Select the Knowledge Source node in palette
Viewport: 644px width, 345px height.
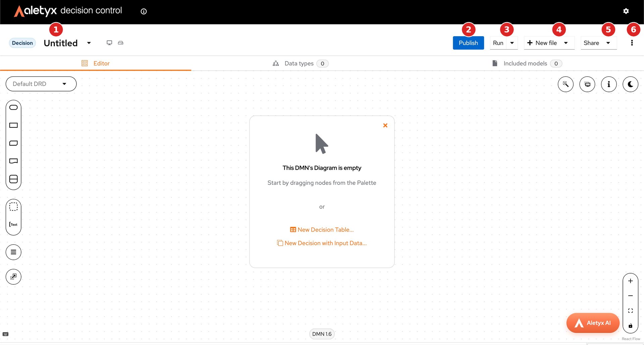click(13, 161)
